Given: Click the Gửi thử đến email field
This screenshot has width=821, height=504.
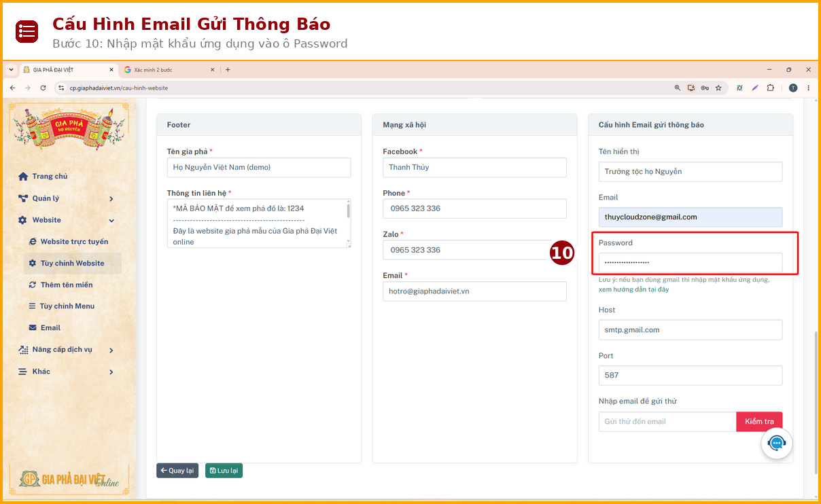Looking at the screenshot, I should (x=667, y=422).
